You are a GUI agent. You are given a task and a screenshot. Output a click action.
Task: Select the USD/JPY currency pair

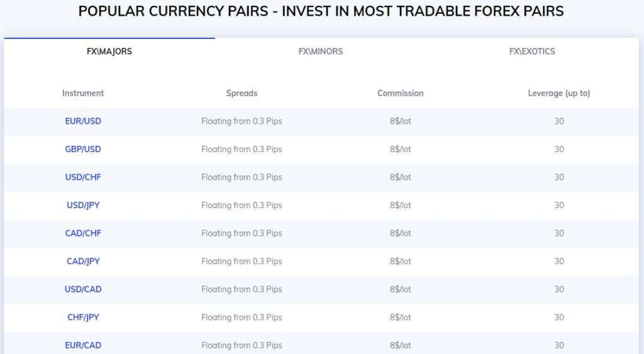pyautogui.click(x=83, y=205)
